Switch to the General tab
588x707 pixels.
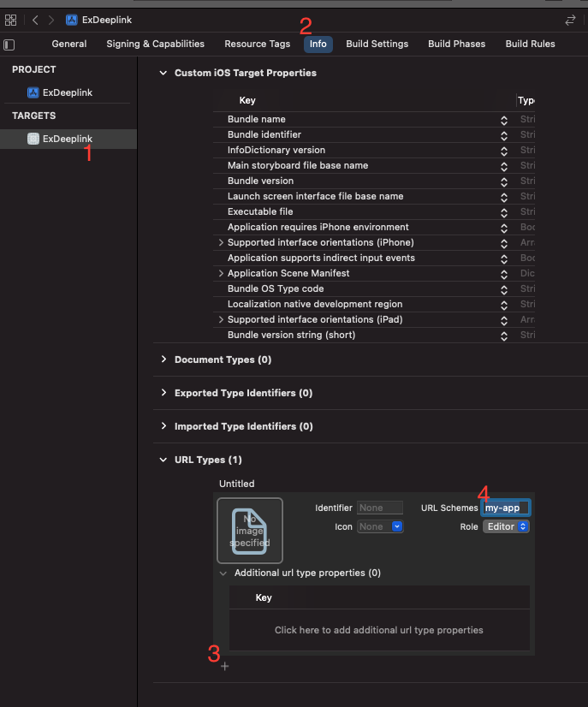pos(69,44)
